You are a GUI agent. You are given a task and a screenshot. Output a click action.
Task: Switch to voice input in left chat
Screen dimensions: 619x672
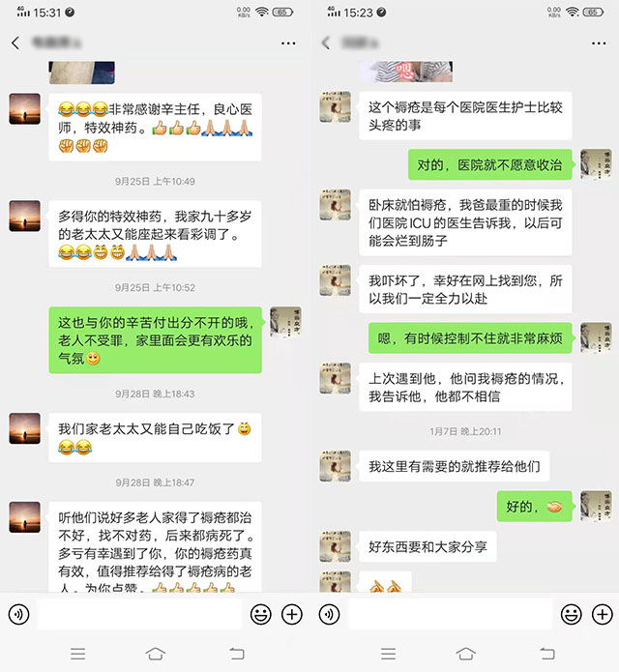coord(19,614)
